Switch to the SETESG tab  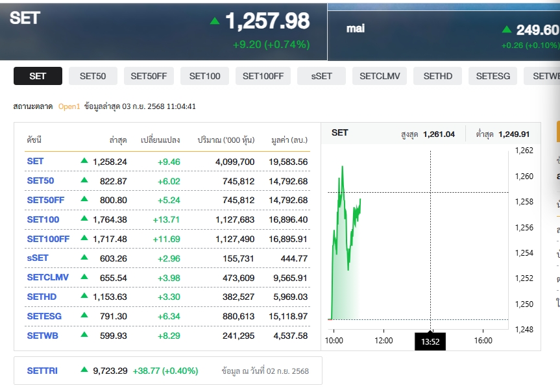[493, 76]
